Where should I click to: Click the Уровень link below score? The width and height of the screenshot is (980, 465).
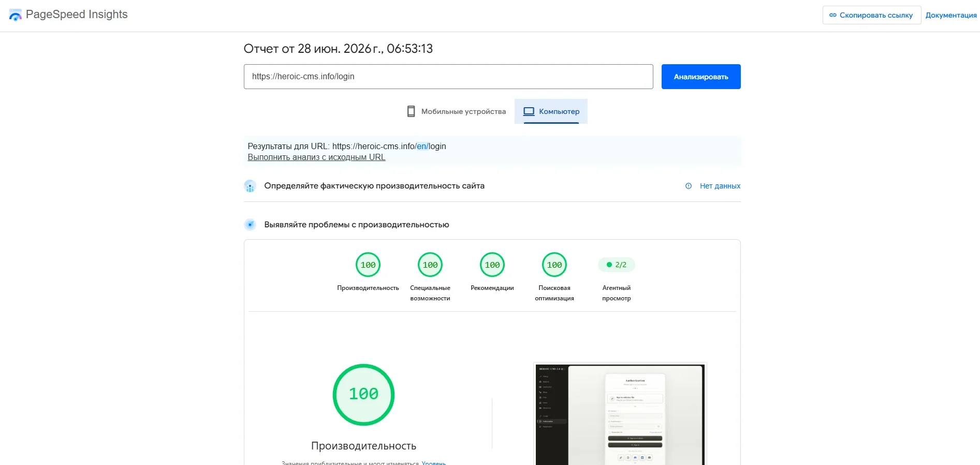click(434, 462)
